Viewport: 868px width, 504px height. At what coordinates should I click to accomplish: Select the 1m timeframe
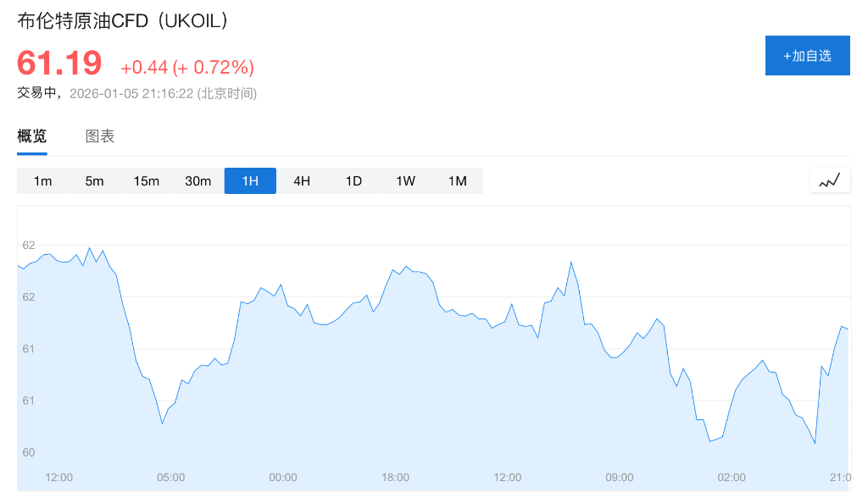coord(42,181)
